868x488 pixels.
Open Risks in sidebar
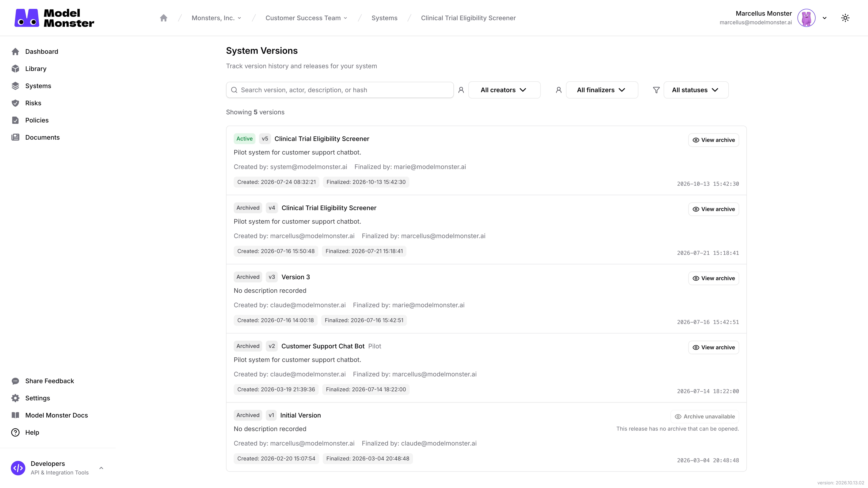pyautogui.click(x=33, y=103)
